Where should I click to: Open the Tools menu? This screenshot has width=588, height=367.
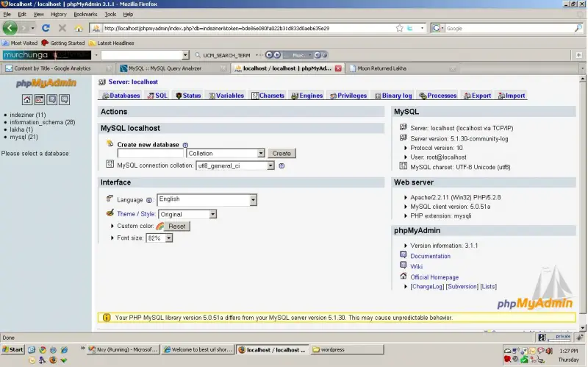(x=110, y=14)
